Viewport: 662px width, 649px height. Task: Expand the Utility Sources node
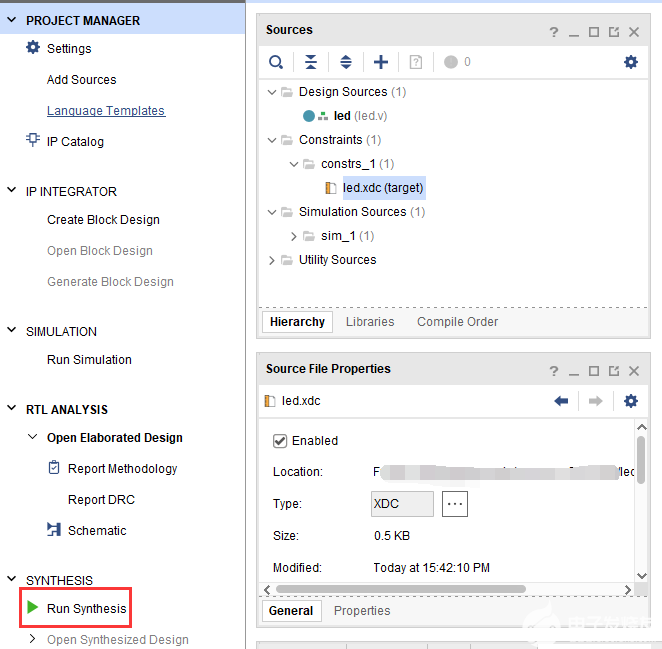coord(271,260)
